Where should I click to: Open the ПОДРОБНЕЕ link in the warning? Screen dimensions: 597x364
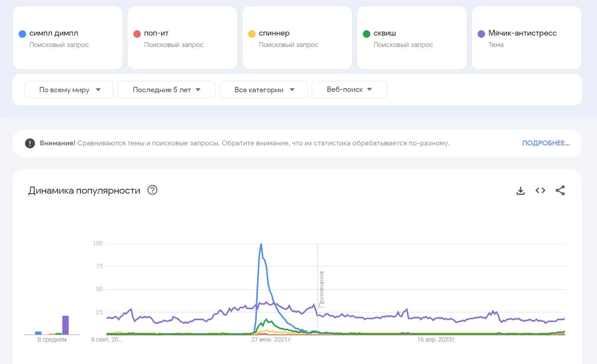[546, 143]
